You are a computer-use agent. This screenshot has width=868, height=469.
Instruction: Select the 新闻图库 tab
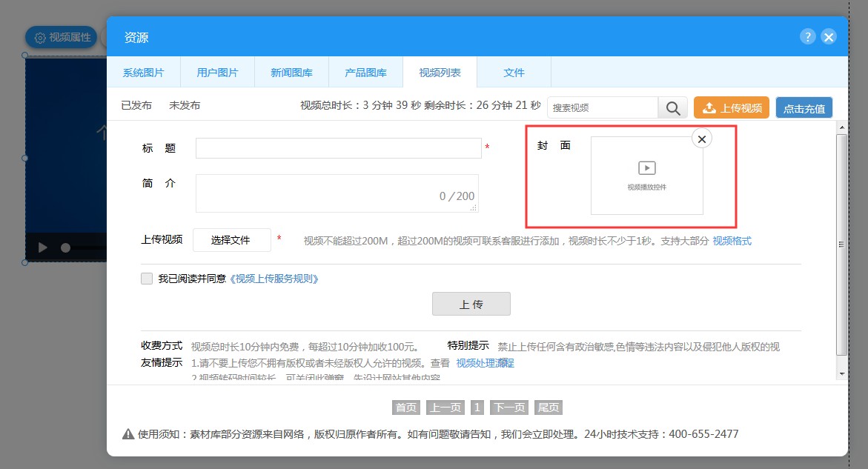(x=291, y=73)
